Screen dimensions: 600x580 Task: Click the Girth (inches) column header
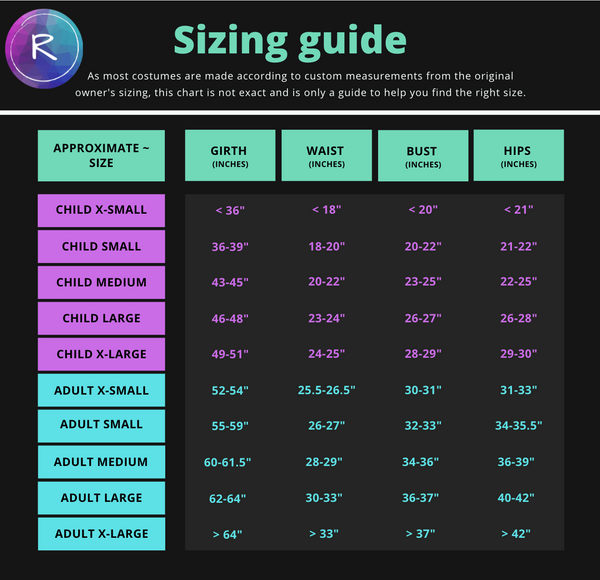228,155
